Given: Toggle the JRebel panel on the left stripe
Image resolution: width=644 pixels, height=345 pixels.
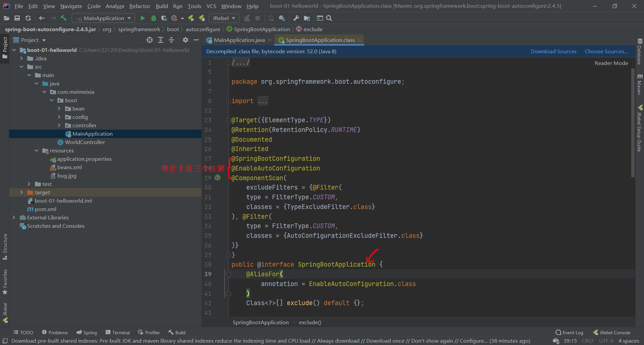Looking at the screenshot, I should [5, 313].
